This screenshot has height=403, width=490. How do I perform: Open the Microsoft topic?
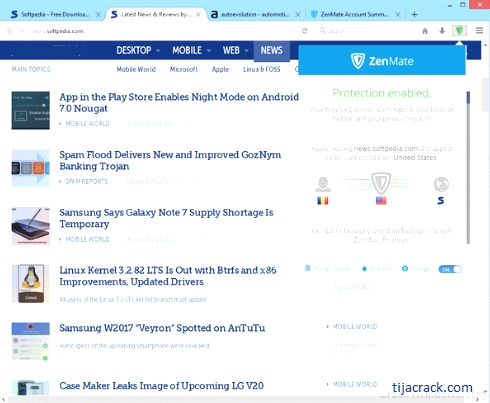184,69
